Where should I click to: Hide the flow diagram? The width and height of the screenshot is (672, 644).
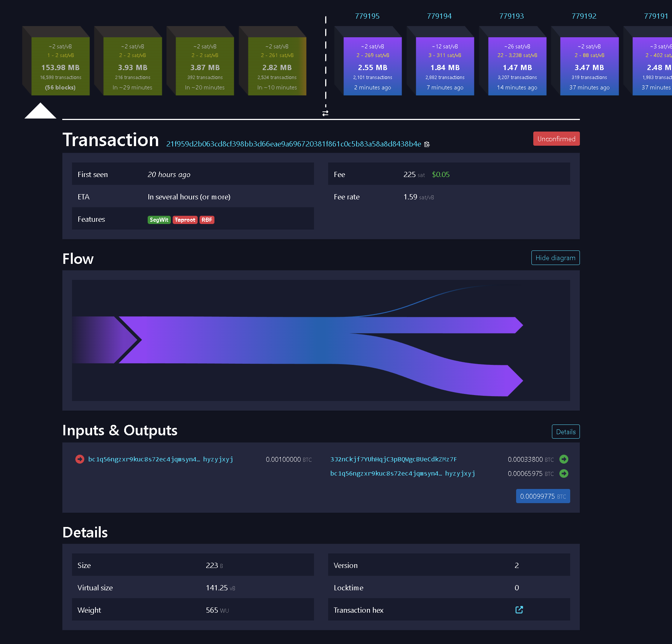pyautogui.click(x=555, y=258)
